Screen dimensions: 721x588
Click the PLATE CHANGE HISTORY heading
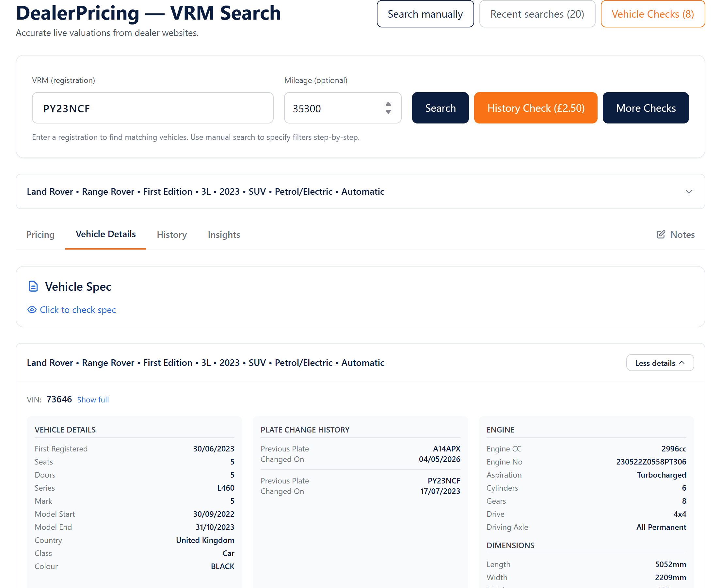click(305, 430)
